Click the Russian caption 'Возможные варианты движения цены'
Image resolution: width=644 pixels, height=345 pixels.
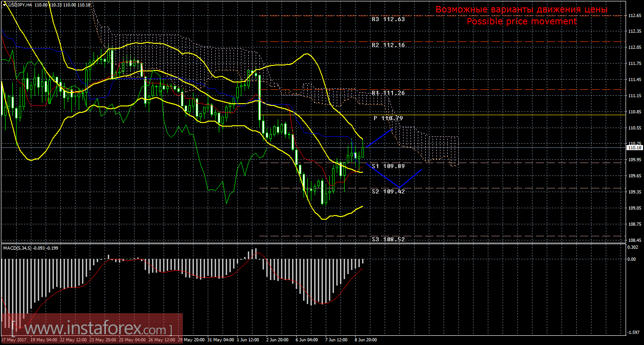tap(522, 10)
